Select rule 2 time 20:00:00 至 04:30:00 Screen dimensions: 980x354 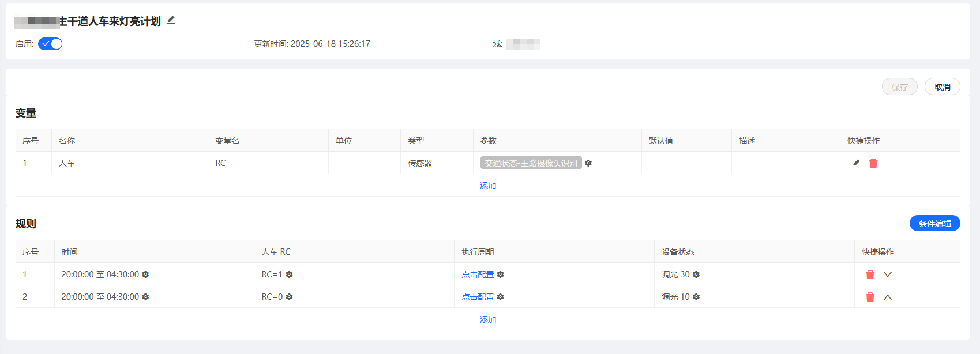(100, 297)
